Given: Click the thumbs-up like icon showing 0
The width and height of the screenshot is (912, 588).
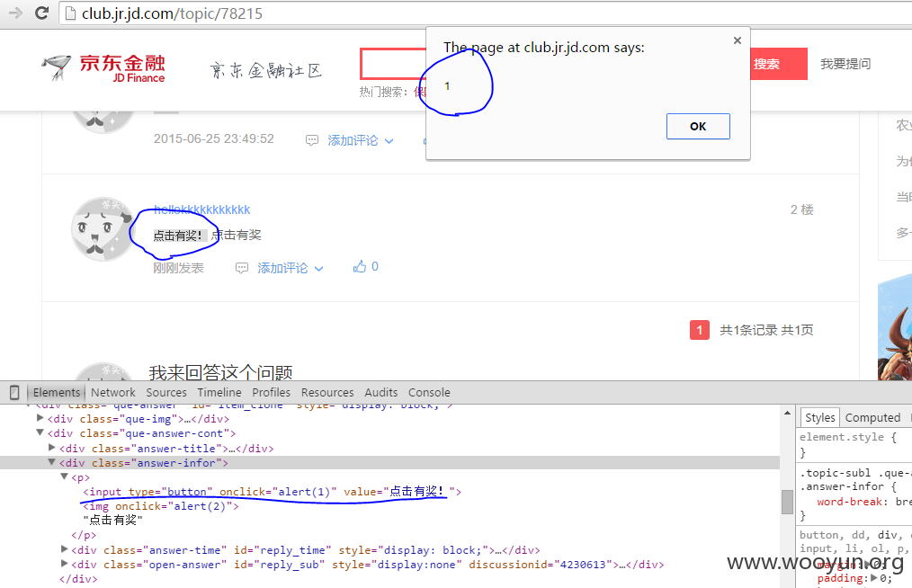Looking at the screenshot, I should (x=360, y=266).
